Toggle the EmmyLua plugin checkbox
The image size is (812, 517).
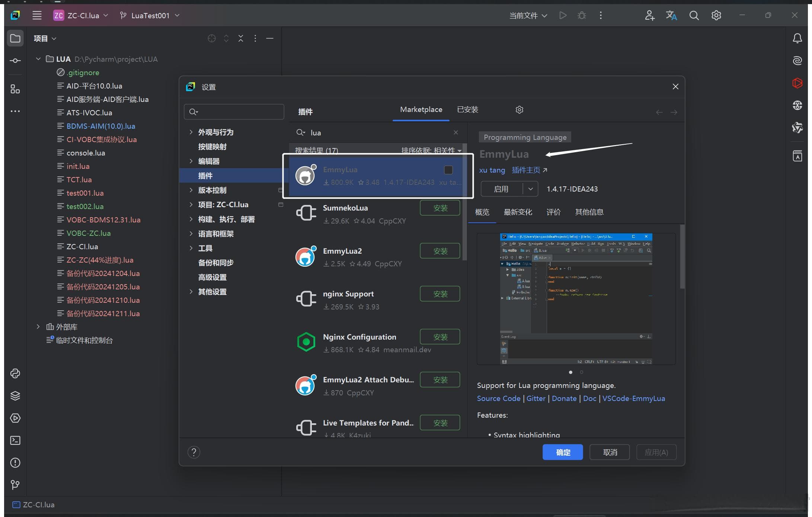point(448,170)
